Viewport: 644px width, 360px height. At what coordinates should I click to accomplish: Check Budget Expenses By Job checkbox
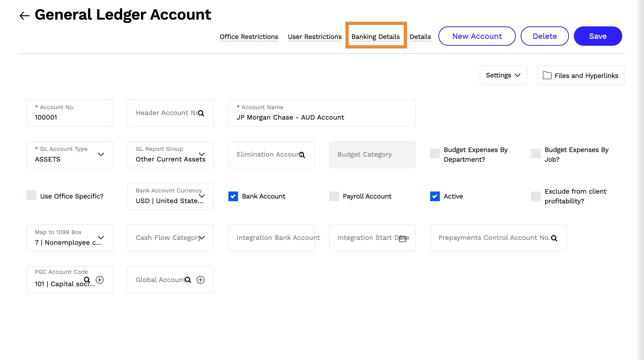536,153
